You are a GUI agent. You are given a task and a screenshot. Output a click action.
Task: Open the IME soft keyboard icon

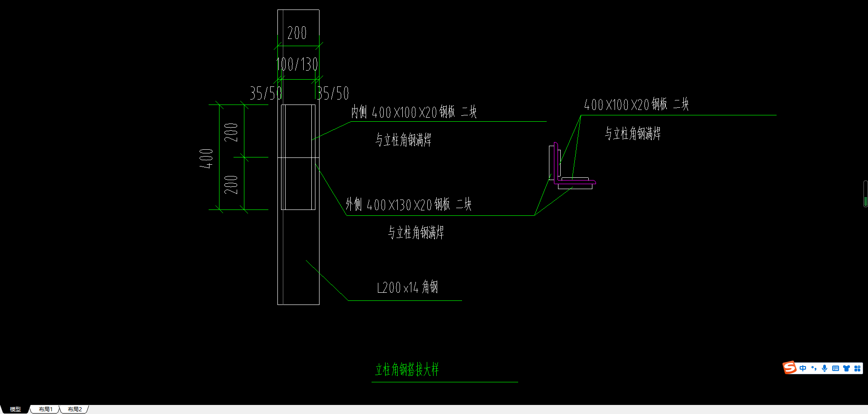[x=835, y=368]
